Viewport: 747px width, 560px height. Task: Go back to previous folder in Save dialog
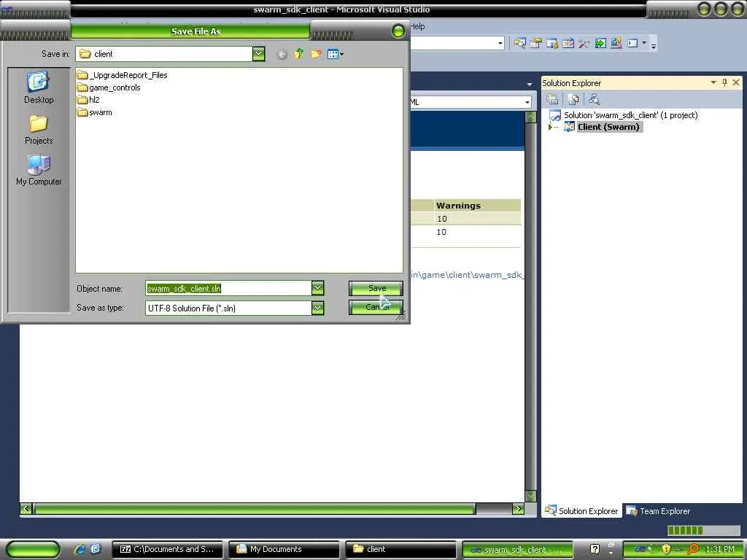(x=282, y=54)
